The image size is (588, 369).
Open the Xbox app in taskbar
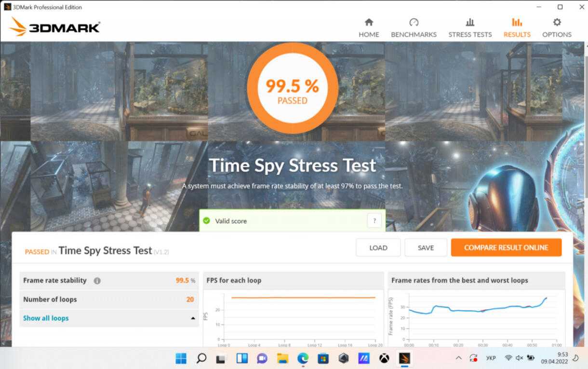(384, 358)
